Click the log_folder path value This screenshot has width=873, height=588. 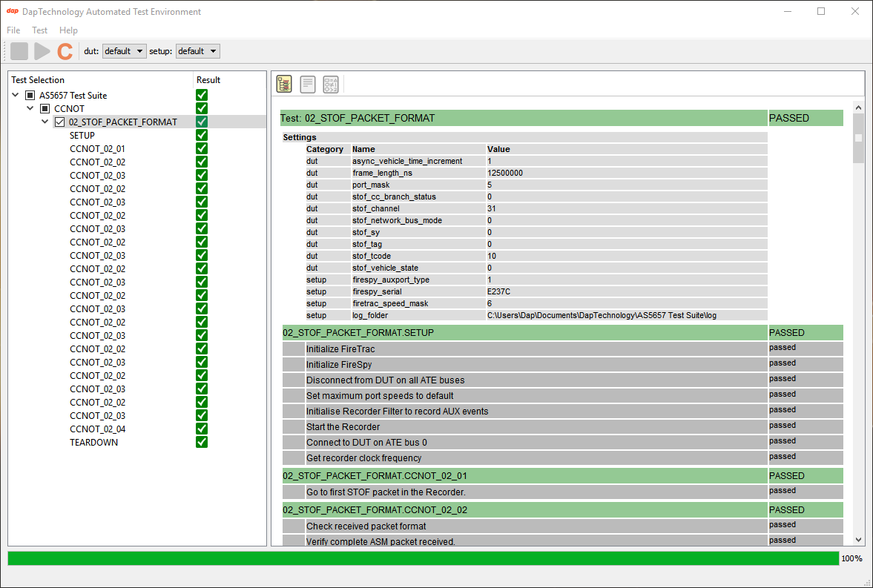coord(602,316)
